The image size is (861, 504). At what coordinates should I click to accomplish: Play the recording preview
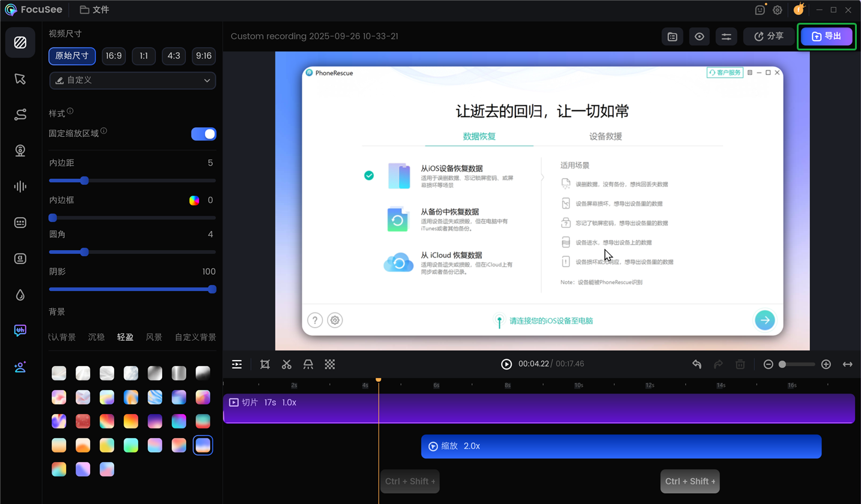click(506, 364)
